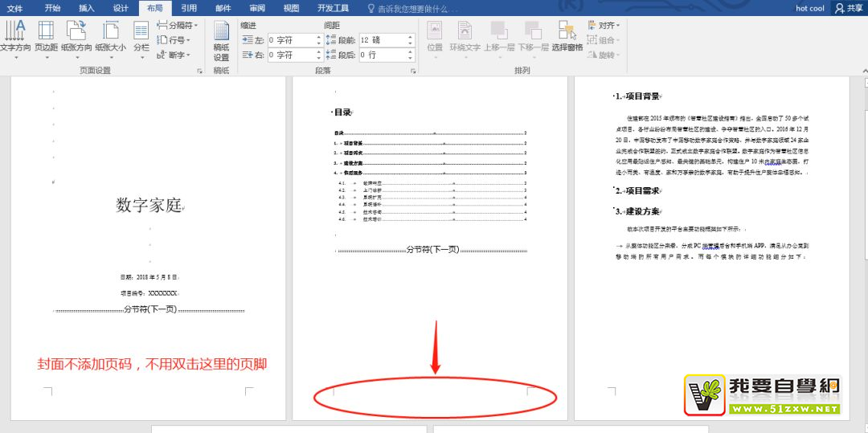Open the 引用 references tab
This screenshot has height=433, width=868.
[189, 8]
